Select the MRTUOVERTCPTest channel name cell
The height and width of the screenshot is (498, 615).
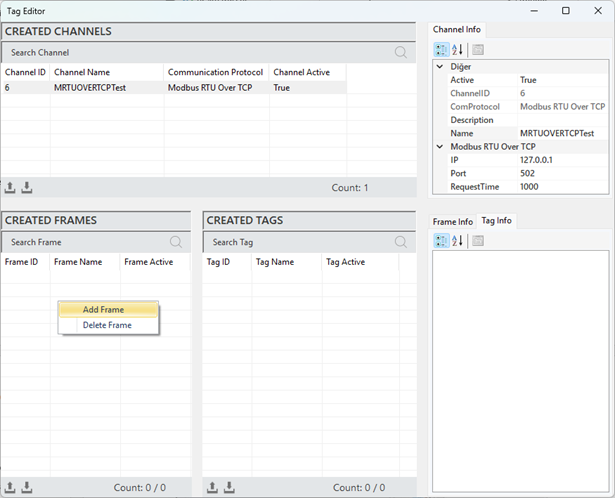[x=107, y=88]
